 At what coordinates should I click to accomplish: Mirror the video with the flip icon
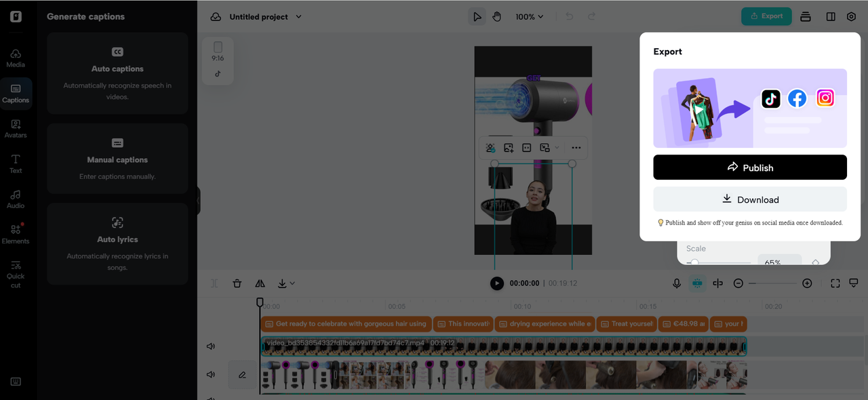click(261, 283)
